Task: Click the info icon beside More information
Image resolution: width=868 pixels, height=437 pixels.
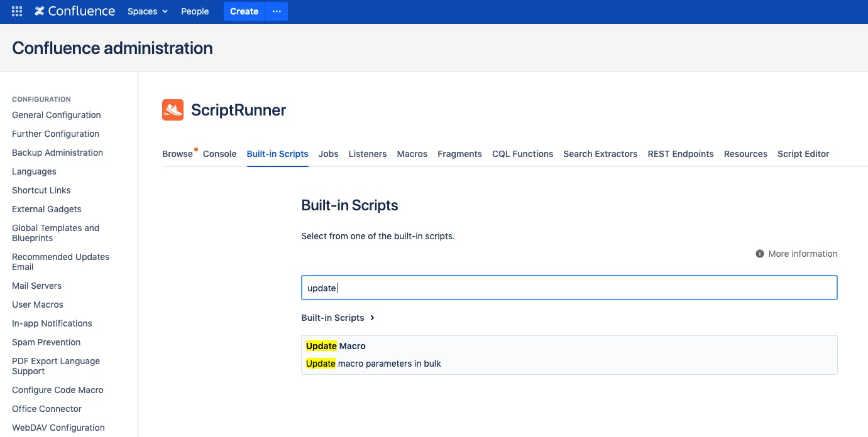Action: [x=760, y=254]
